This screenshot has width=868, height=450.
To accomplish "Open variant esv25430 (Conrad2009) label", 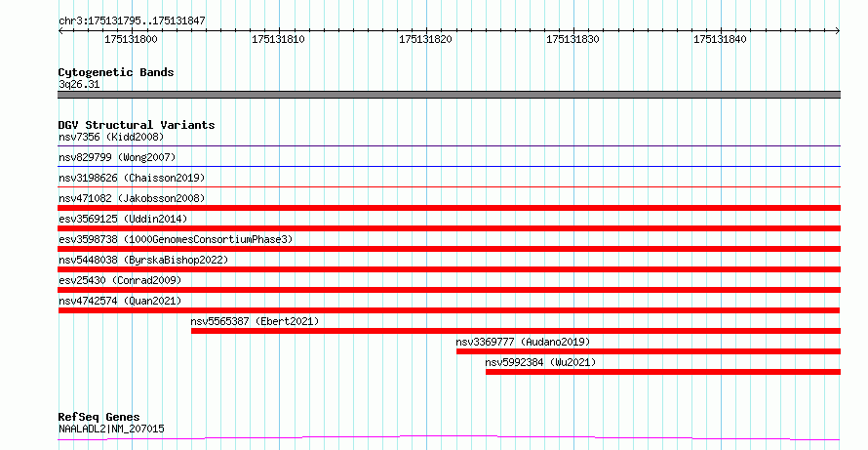I will click(120, 280).
